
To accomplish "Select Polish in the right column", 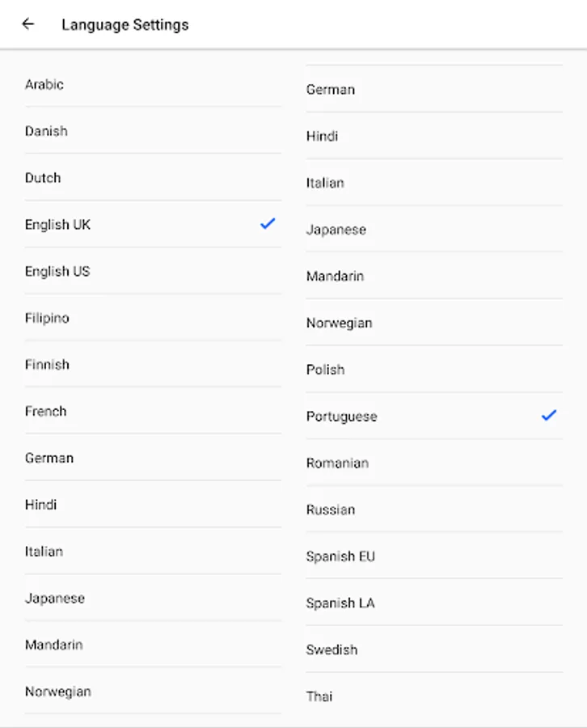I will click(x=325, y=370).
